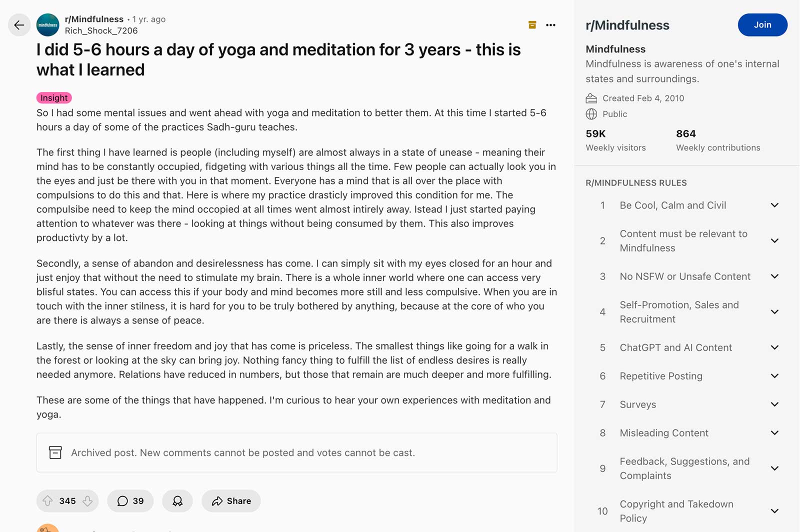Click the archive icon near post options
The image size is (800, 532).
pyautogui.click(x=532, y=24)
